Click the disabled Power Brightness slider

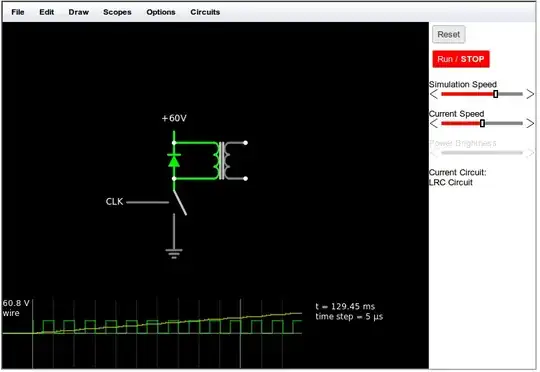coord(482,153)
